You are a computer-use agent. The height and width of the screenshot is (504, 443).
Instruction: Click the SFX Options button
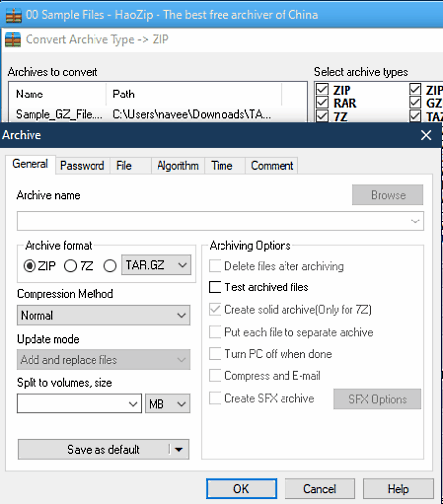click(x=377, y=399)
